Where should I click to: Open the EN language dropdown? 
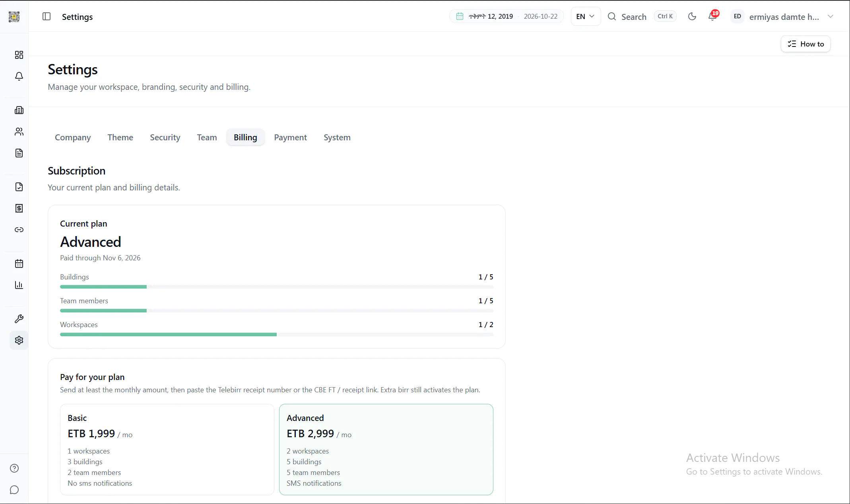point(586,16)
